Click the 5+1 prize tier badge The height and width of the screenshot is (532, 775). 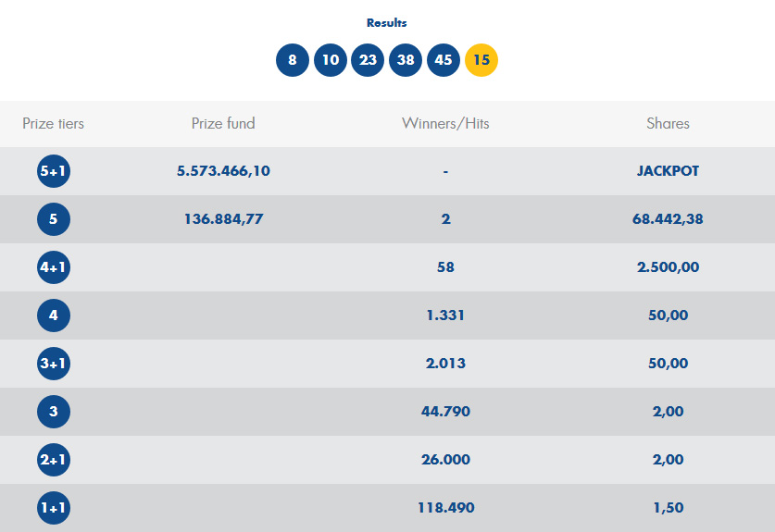click(x=54, y=171)
